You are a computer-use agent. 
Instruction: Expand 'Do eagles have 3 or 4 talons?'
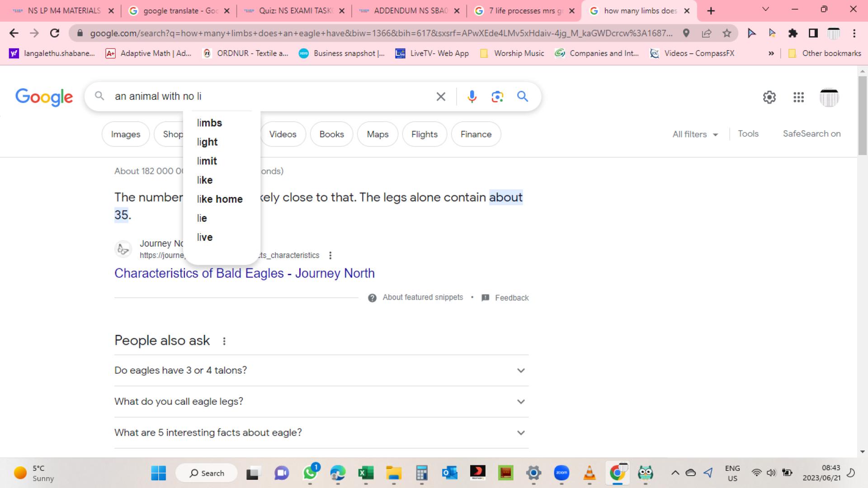pyautogui.click(x=321, y=371)
